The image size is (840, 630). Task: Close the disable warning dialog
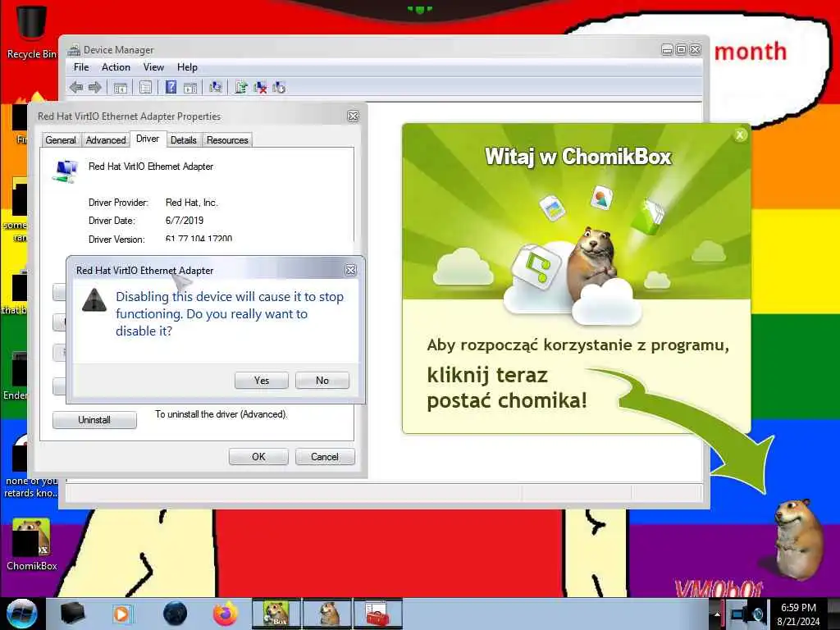point(350,270)
